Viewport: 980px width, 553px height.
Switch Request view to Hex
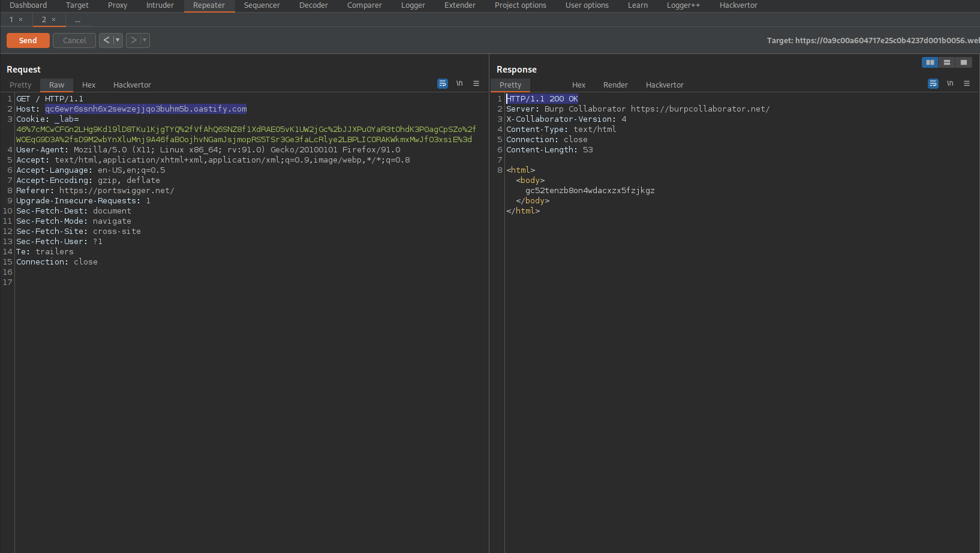(89, 85)
